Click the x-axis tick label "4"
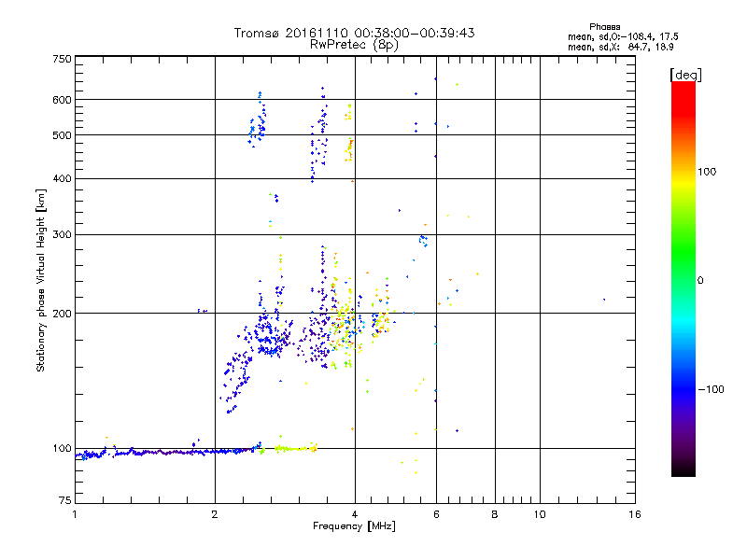 tap(355, 514)
